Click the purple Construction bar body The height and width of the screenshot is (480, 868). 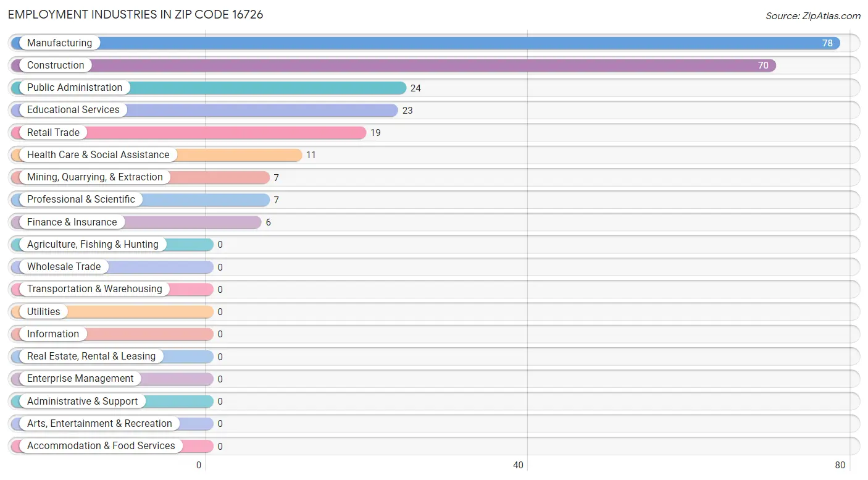[x=393, y=65]
